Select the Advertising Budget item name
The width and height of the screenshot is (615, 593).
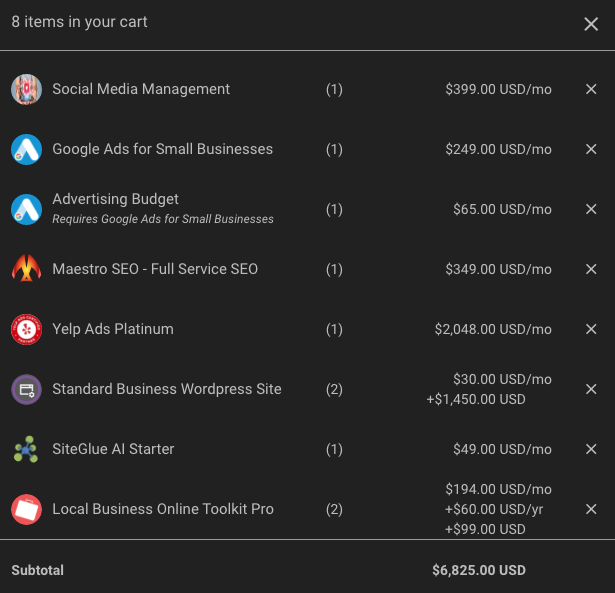click(x=115, y=199)
